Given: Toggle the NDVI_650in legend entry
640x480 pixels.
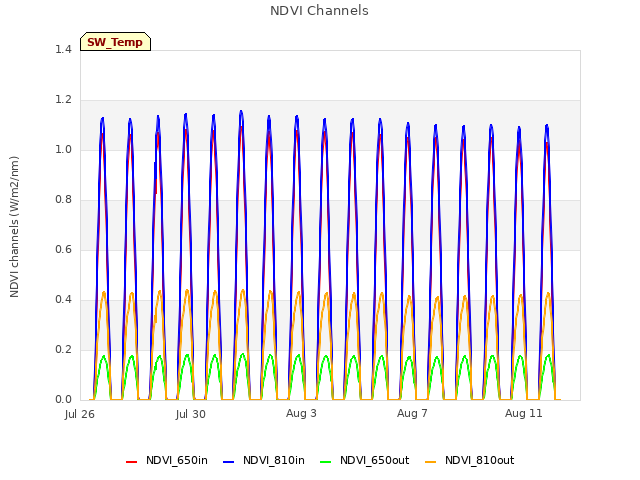Looking at the screenshot, I should [167, 461].
